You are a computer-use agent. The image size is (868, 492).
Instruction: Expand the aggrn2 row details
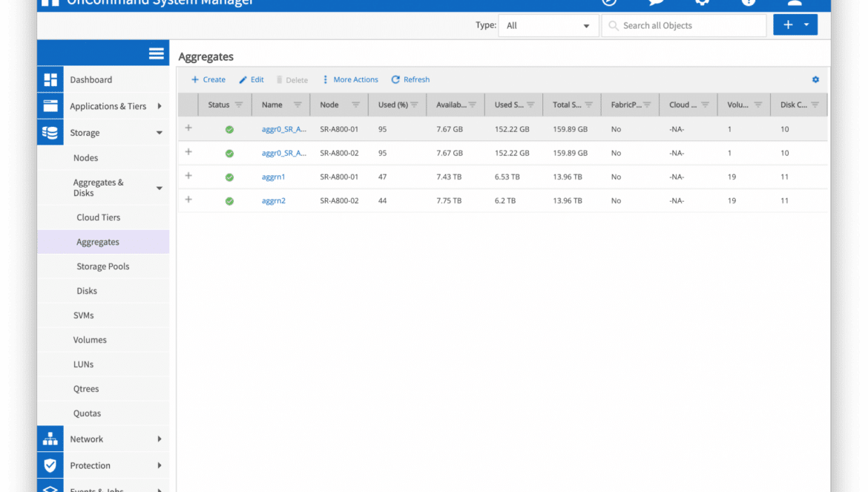pyautogui.click(x=188, y=199)
